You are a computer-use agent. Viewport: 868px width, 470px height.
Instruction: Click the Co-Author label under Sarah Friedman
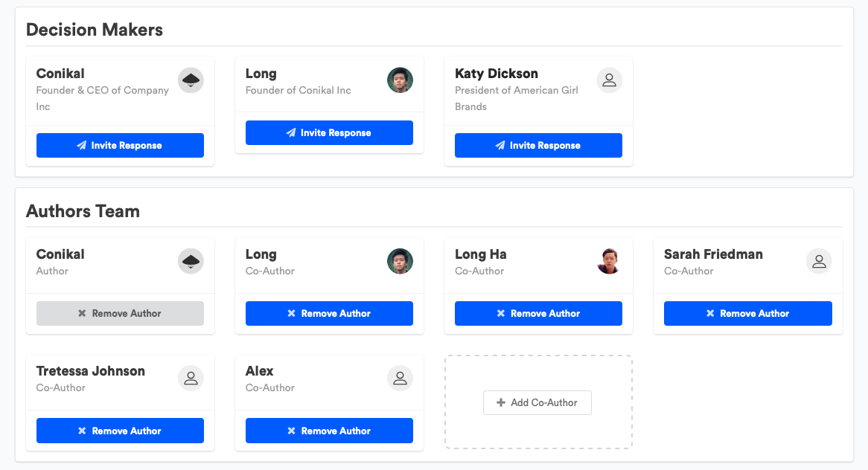pyautogui.click(x=689, y=271)
